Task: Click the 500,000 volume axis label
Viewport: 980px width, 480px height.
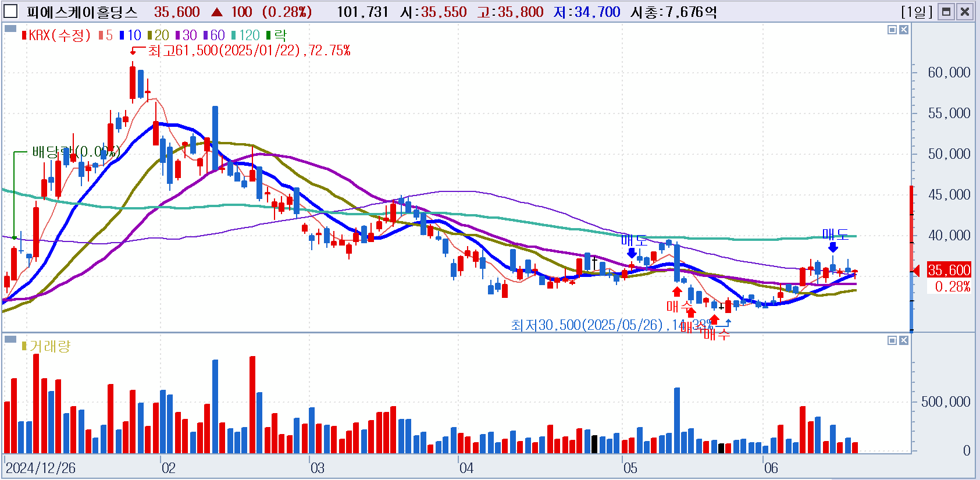Action: point(946,402)
